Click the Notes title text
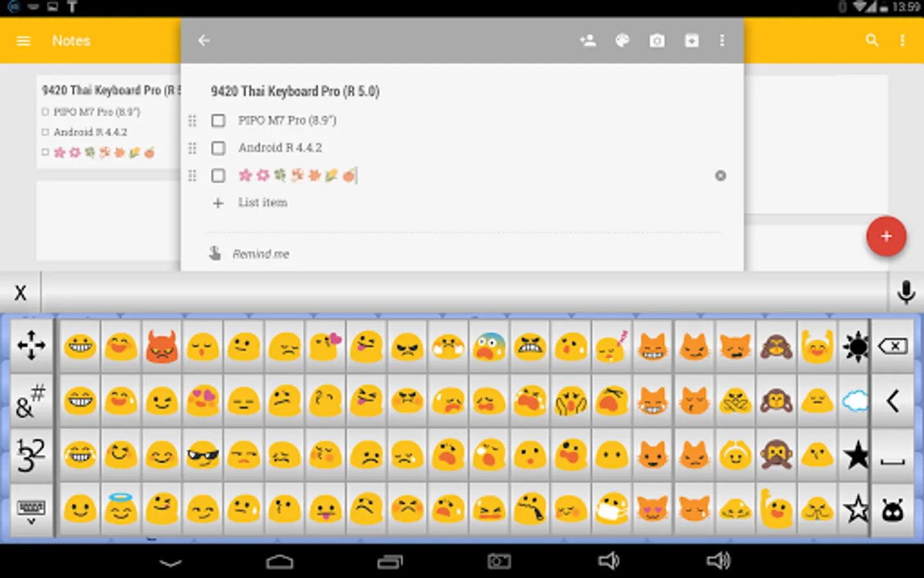This screenshot has width=924, height=578. pos(71,40)
